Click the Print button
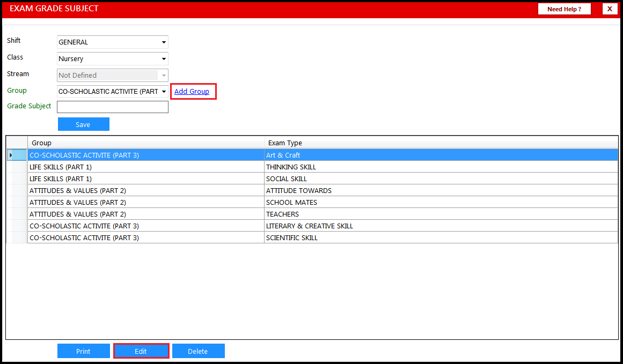 point(83,351)
